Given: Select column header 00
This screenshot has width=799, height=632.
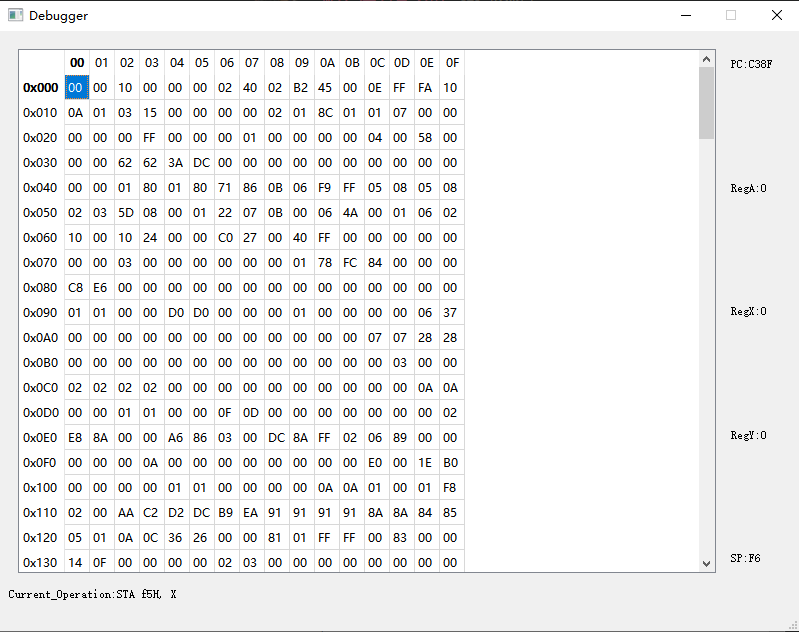Looking at the screenshot, I should click(x=77, y=63).
